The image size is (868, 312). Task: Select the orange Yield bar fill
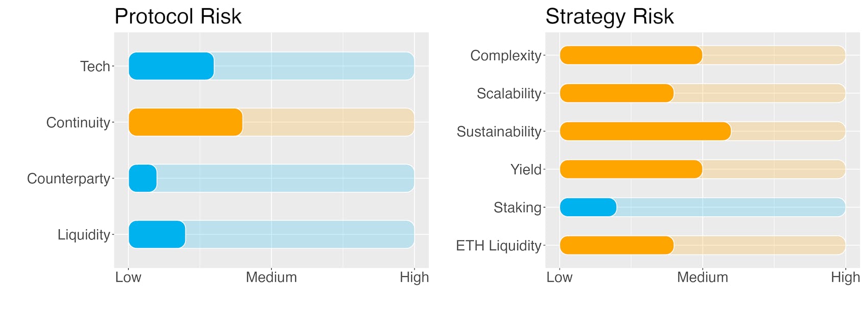tap(631, 169)
